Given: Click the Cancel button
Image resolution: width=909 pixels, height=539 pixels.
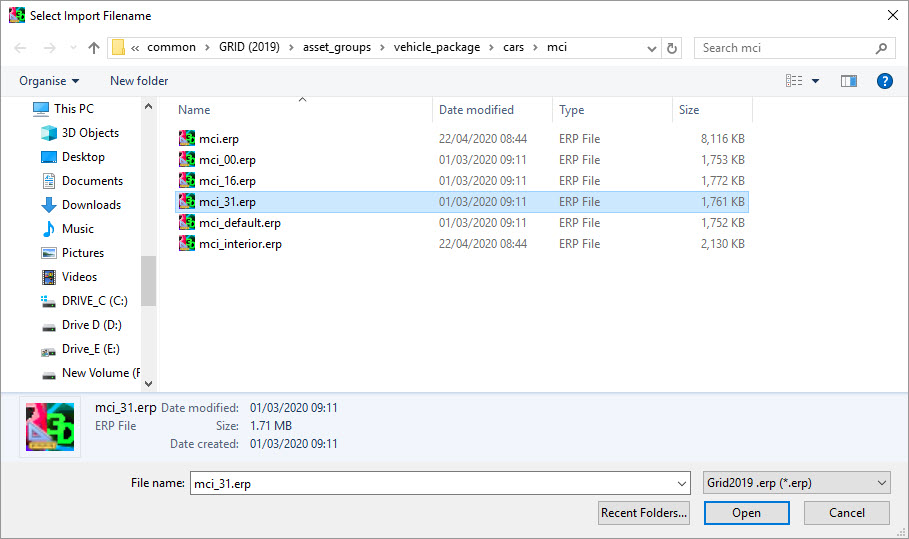Looking at the screenshot, I should click(x=846, y=513).
